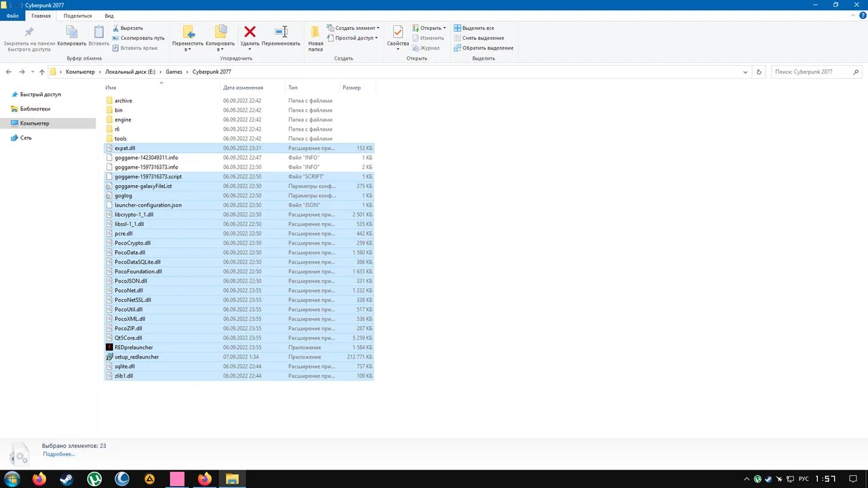This screenshot has width=868, height=488.
Task: Switch to the View (Вид) tab
Action: click(109, 16)
